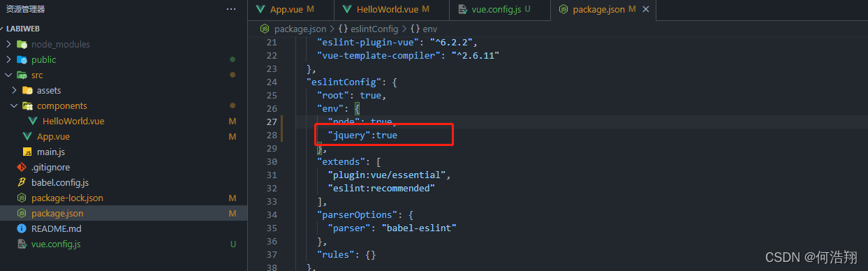Click the node_modules folder icon
Image resolution: width=868 pixels, height=271 pixels.
coord(22,44)
